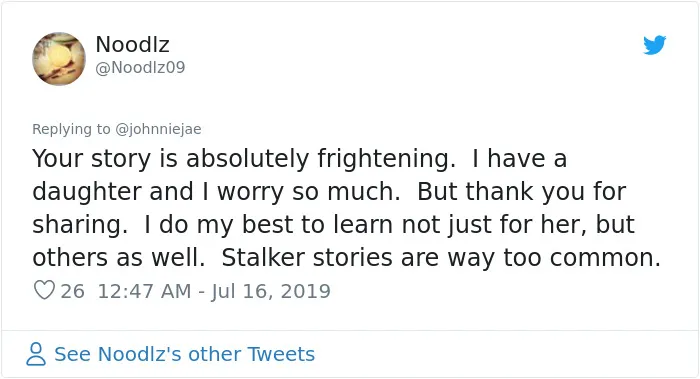Screen dimensions: 700x379
Task: Click the words "daughter and I worry"
Action: (158, 192)
